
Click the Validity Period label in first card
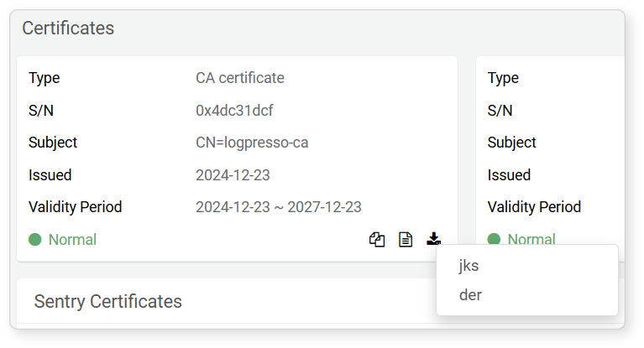[x=76, y=207]
